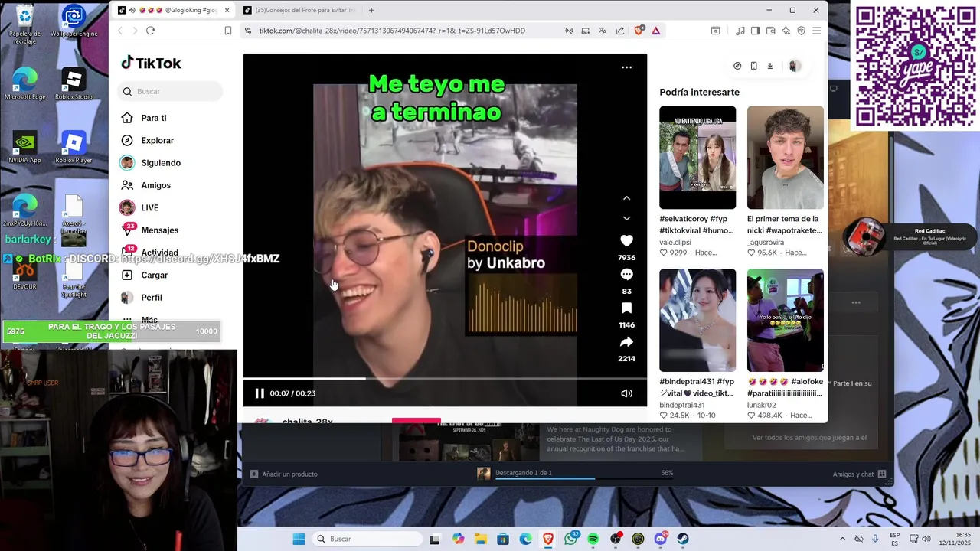Open Steam from the taskbar
The image size is (980, 551).
[x=683, y=539]
